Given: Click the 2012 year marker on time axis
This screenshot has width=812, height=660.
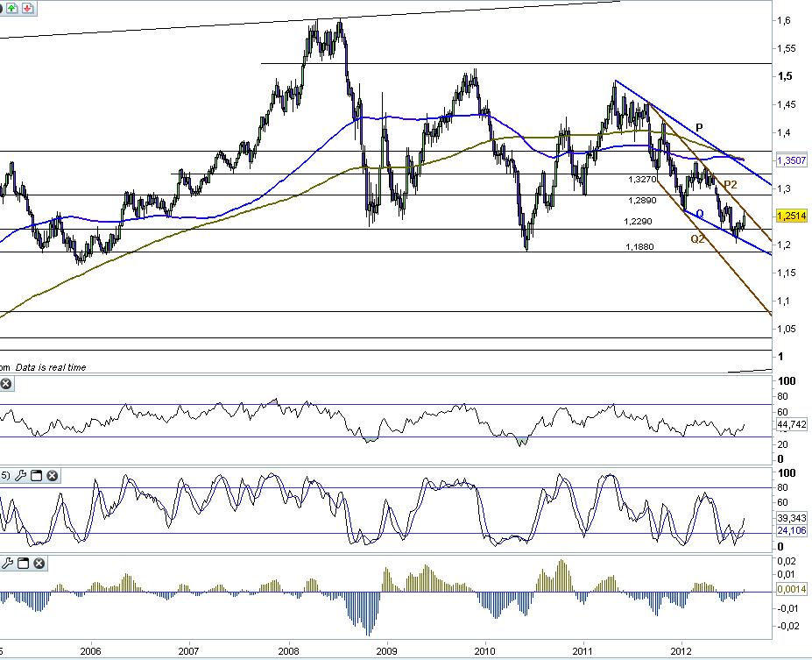Looking at the screenshot, I should [x=681, y=651].
